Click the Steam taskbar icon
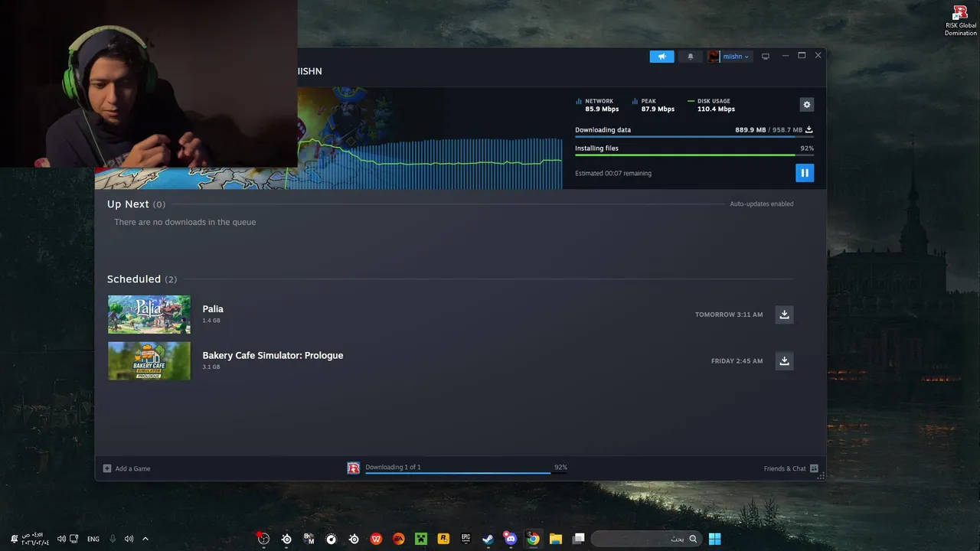This screenshot has width=980, height=551. click(x=488, y=539)
